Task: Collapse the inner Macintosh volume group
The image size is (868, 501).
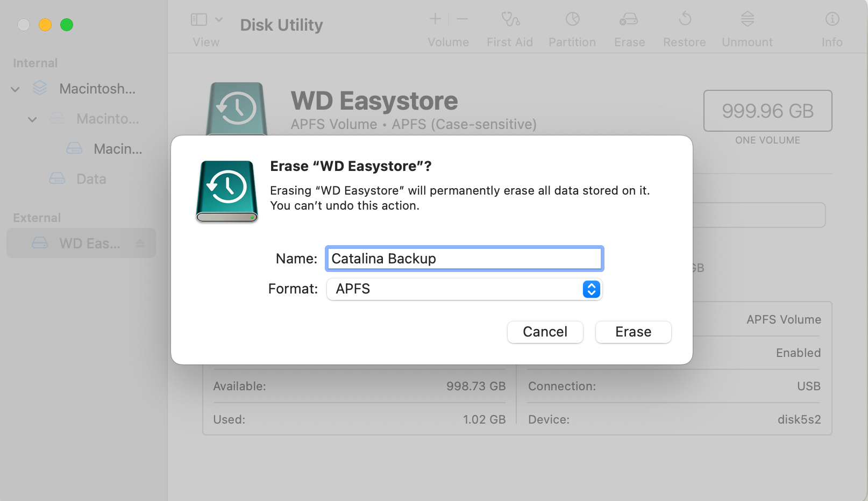Action: click(x=32, y=119)
